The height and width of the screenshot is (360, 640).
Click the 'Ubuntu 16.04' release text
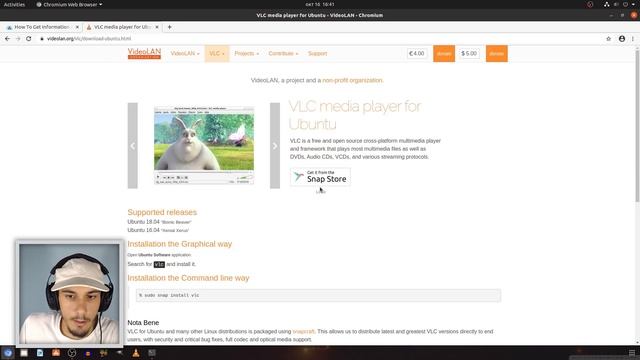143,230
